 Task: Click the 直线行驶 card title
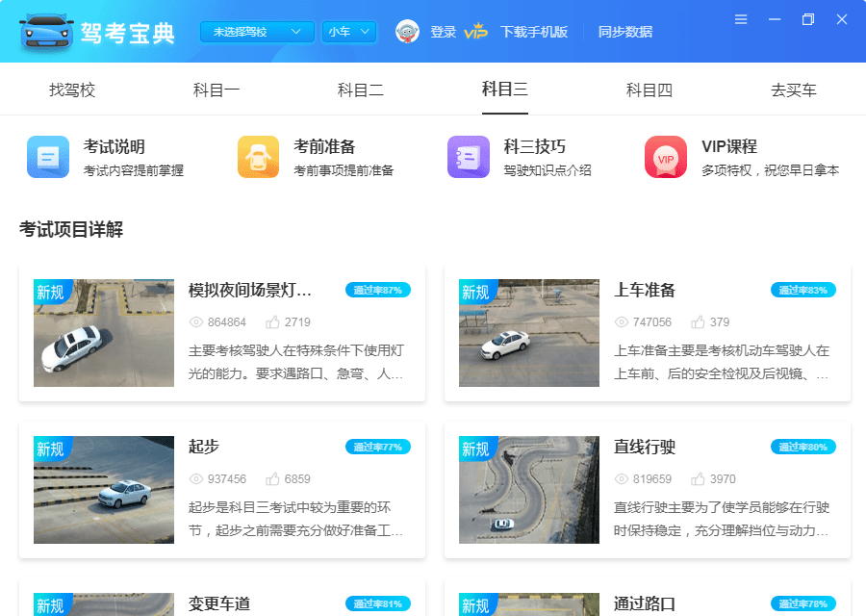tap(645, 447)
